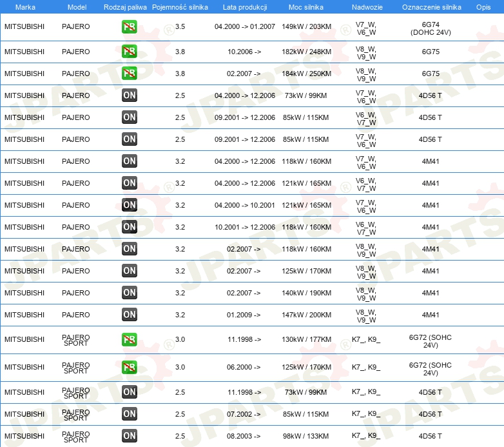Click the green fuel icon for 184kW Pajero 3.8
Viewport: 504px width, 447px height.
(129, 74)
